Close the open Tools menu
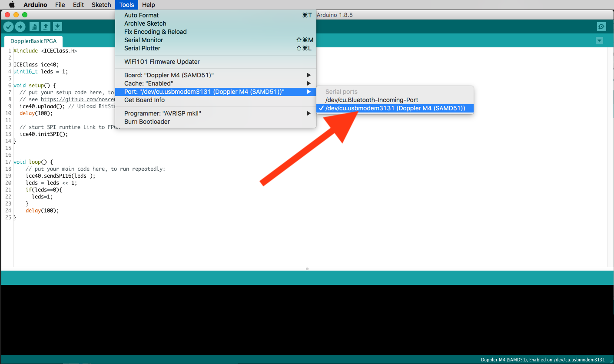 127,5
